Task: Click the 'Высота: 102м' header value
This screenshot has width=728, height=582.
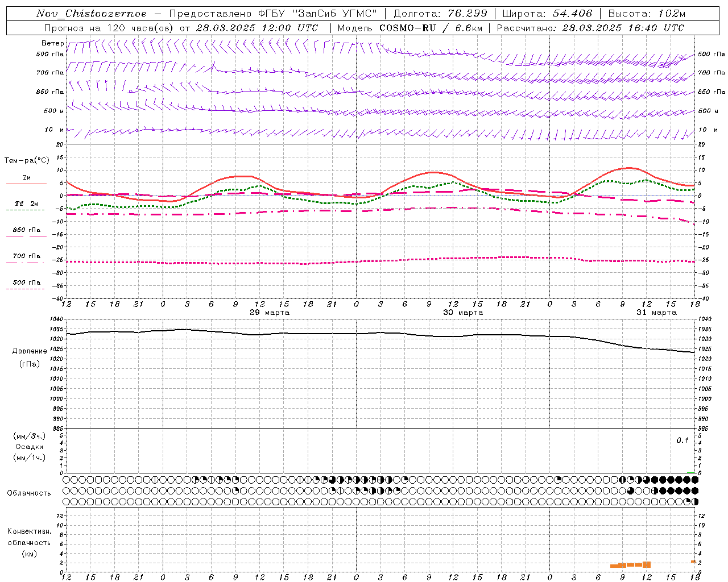Action: coord(647,14)
